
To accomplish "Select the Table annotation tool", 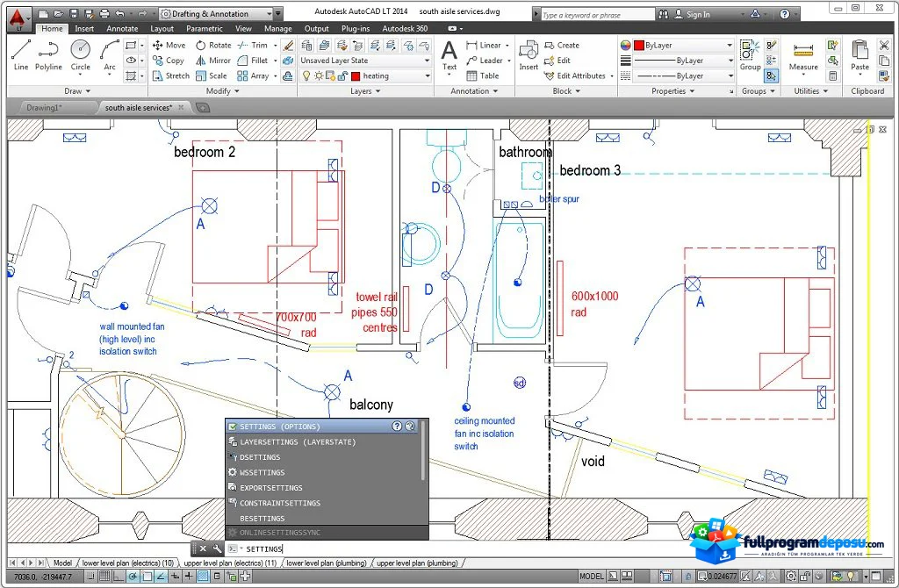I will (x=483, y=75).
